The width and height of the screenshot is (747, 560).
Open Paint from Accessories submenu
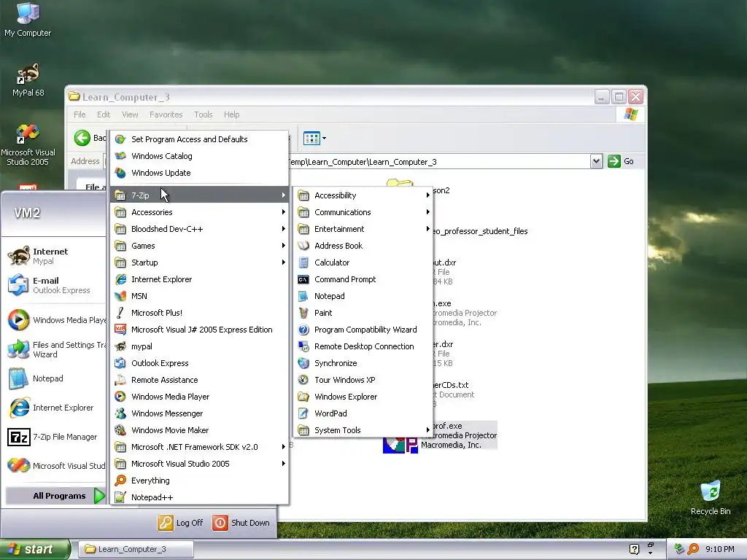coord(363,313)
